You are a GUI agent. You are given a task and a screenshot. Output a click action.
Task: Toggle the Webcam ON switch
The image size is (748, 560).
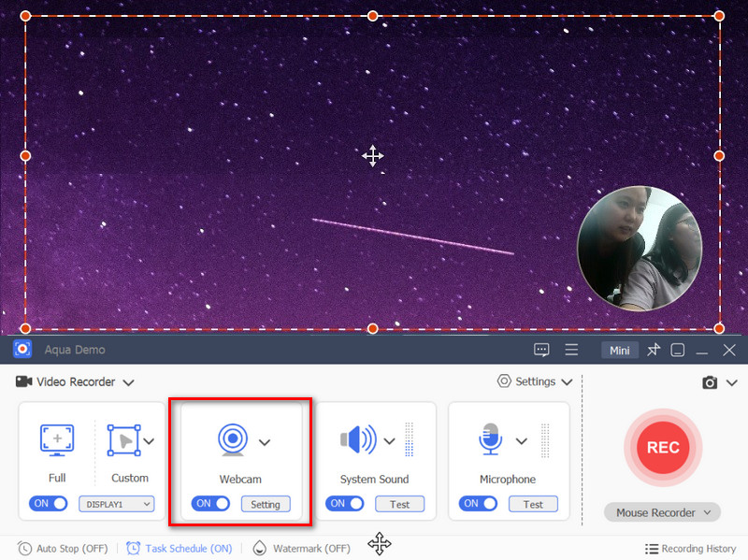pos(210,503)
